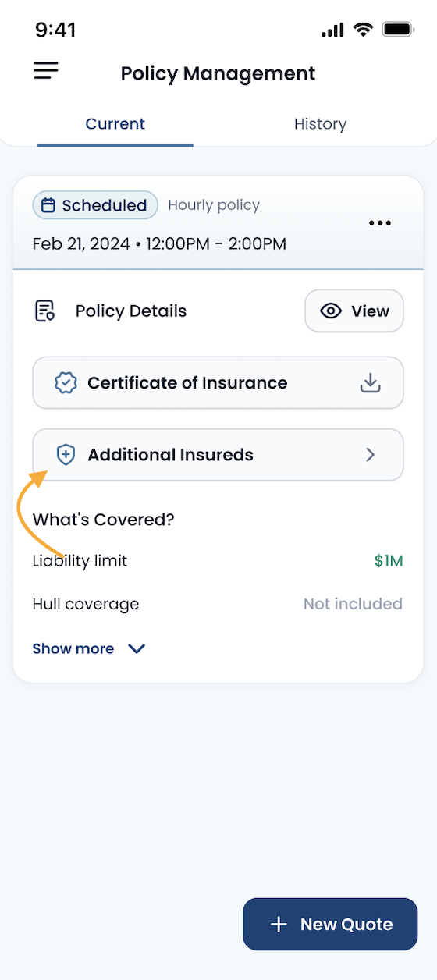Select the Scheduled status badge
437x980 pixels.
click(95, 205)
